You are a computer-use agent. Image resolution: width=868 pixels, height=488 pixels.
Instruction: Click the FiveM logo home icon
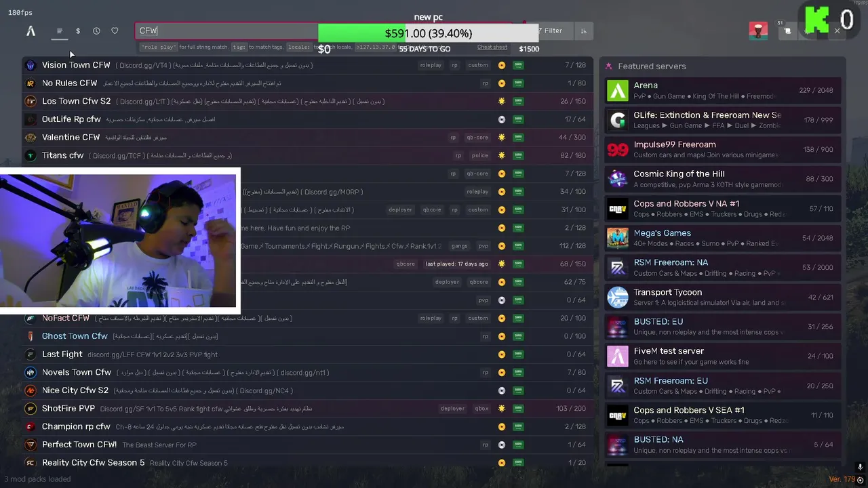click(x=31, y=30)
